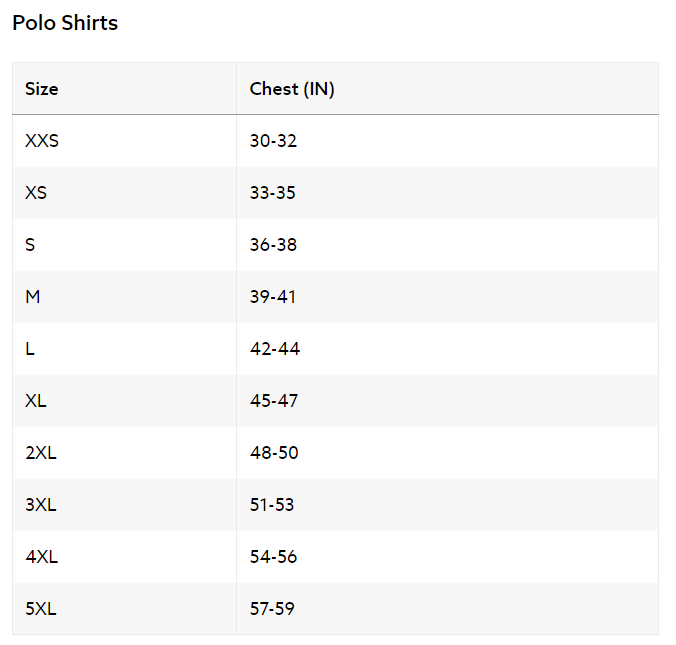The height and width of the screenshot is (645, 676).
Task: Click the Size column header
Action: click(x=42, y=89)
